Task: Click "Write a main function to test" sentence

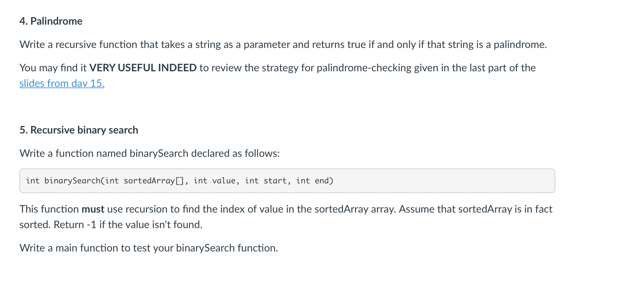Action: point(149,248)
